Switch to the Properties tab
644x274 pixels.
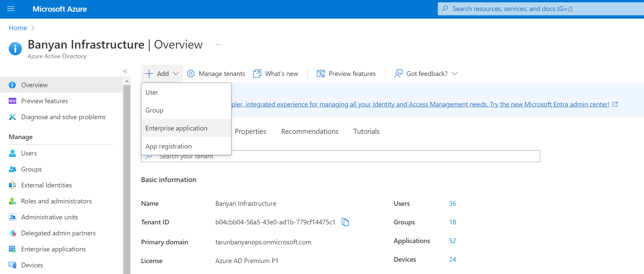coord(250,132)
